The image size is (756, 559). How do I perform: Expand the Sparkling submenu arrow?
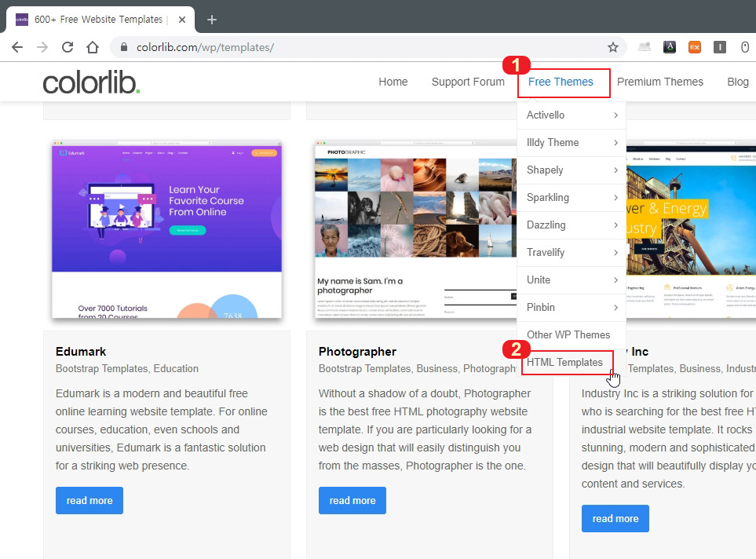click(615, 197)
